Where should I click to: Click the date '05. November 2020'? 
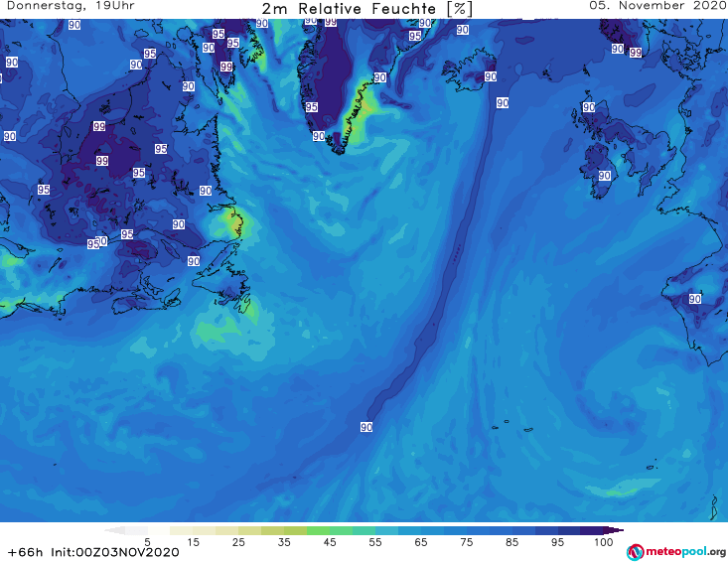657,6
